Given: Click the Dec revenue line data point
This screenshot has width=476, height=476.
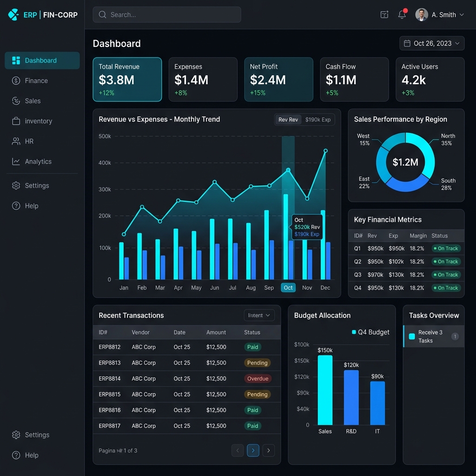Looking at the screenshot, I should [x=325, y=151].
